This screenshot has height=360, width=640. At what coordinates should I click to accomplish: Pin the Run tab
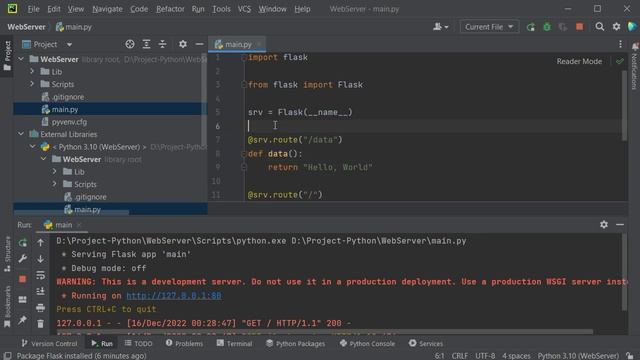click(x=23, y=320)
